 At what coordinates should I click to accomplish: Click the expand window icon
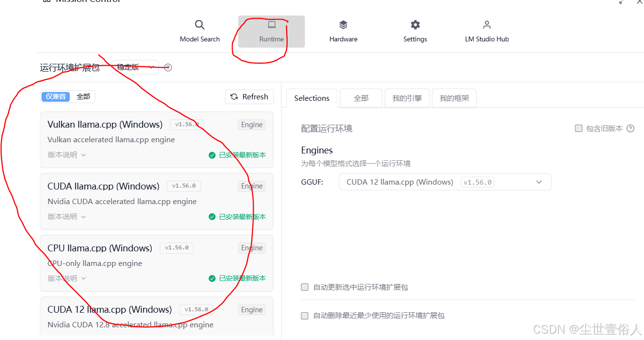coord(622,2)
